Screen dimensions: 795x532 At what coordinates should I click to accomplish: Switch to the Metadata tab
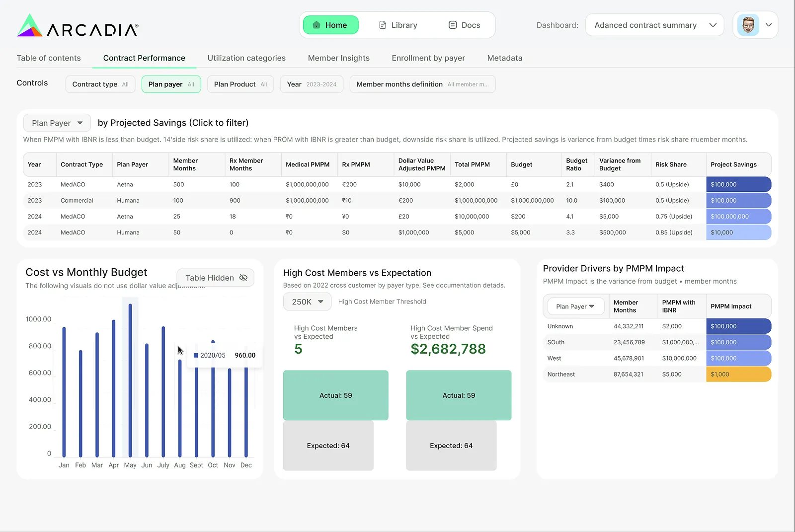505,58
